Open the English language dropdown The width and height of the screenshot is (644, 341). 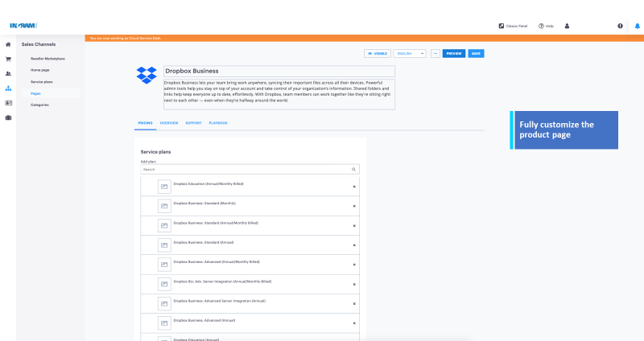tap(410, 53)
